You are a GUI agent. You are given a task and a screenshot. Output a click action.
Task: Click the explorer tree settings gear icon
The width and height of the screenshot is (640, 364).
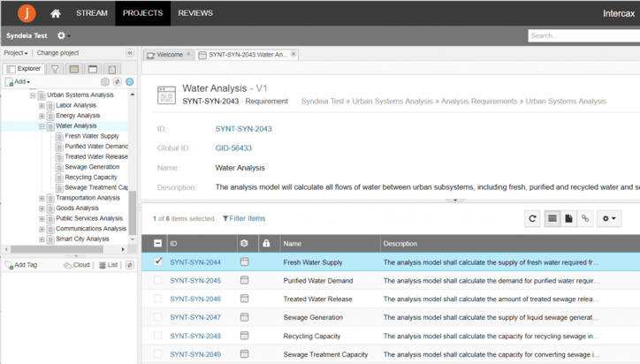[105, 81]
